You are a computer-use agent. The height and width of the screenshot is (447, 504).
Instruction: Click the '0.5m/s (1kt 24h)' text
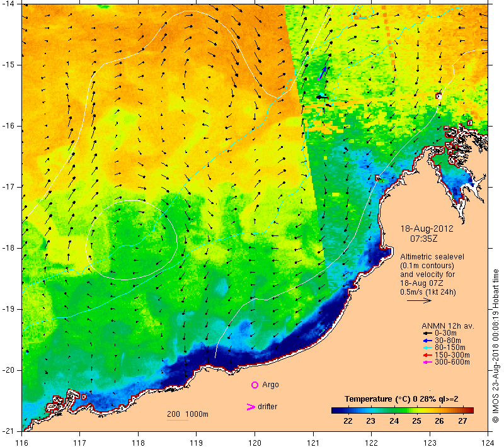point(428,292)
